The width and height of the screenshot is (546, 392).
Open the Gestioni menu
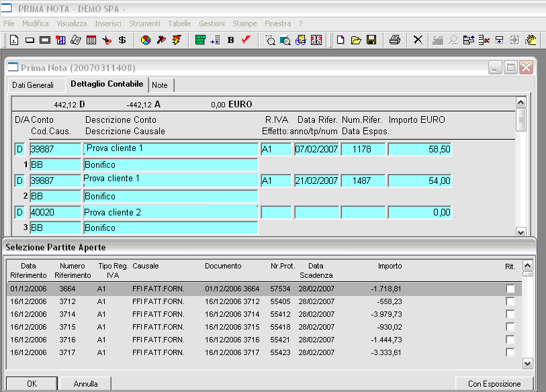212,23
